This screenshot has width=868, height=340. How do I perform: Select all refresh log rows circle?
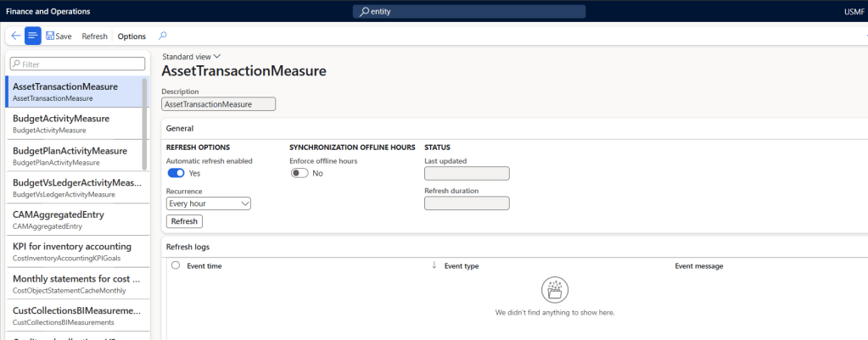[176, 265]
